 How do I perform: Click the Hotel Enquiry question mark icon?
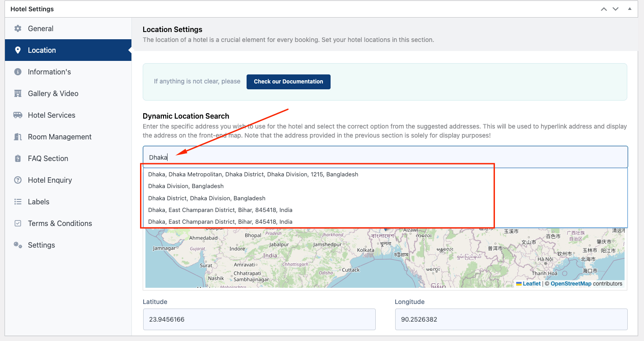[18, 180]
